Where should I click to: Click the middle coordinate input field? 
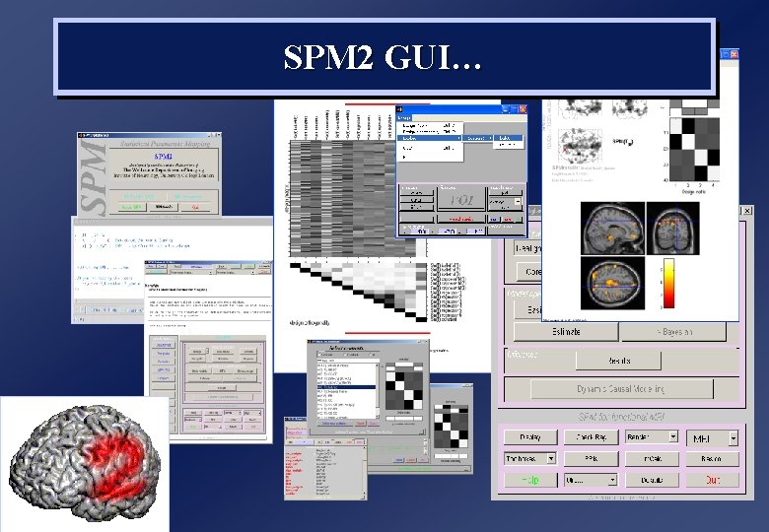point(448,232)
